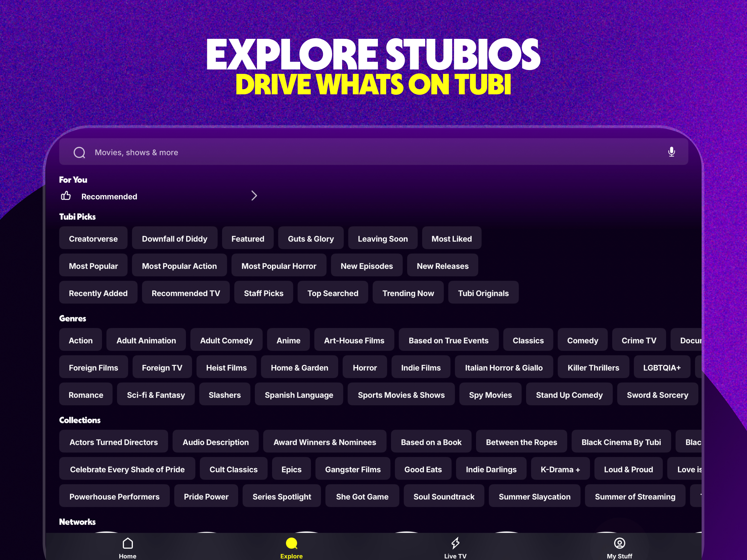Toggle the LGBTQIA+ genre chip

pyautogui.click(x=662, y=367)
